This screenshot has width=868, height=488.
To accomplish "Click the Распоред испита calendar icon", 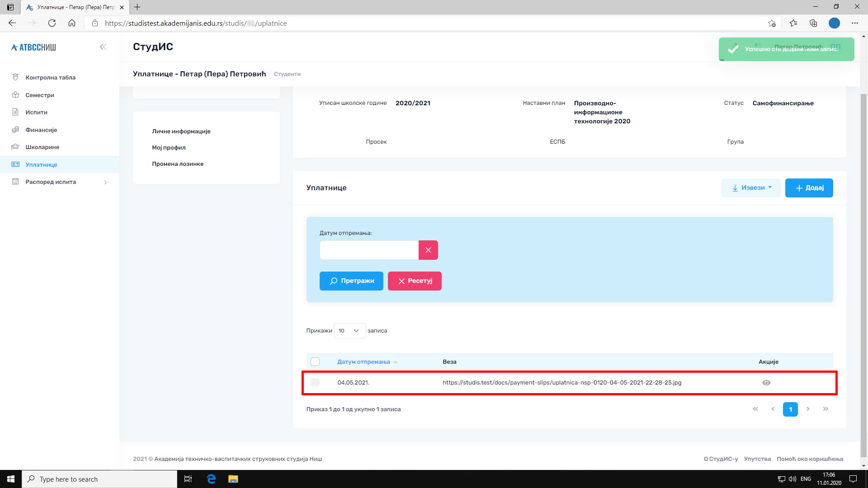I will pos(15,182).
